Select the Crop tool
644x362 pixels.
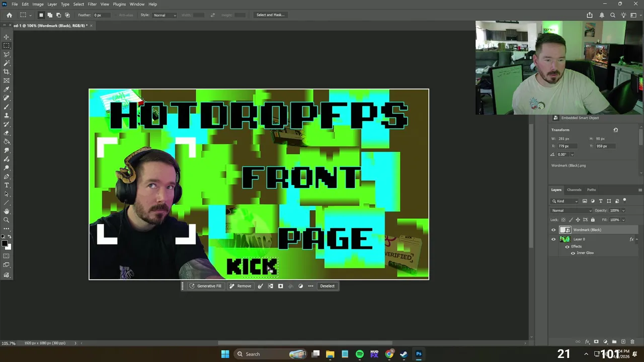coord(7,71)
